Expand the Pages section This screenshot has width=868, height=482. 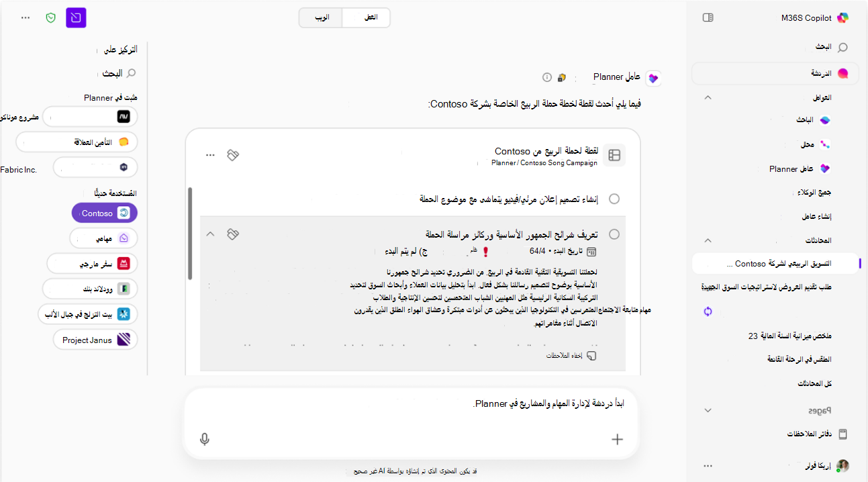click(x=708, y=409)
